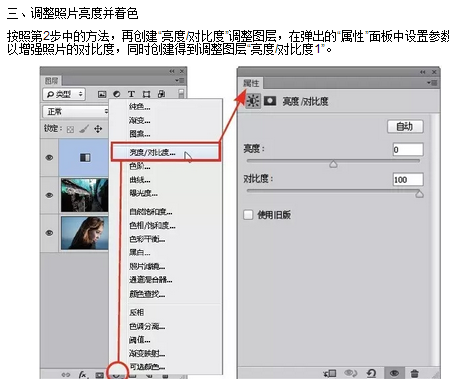Collapse the Layers panel double-arrow icon

172,71
